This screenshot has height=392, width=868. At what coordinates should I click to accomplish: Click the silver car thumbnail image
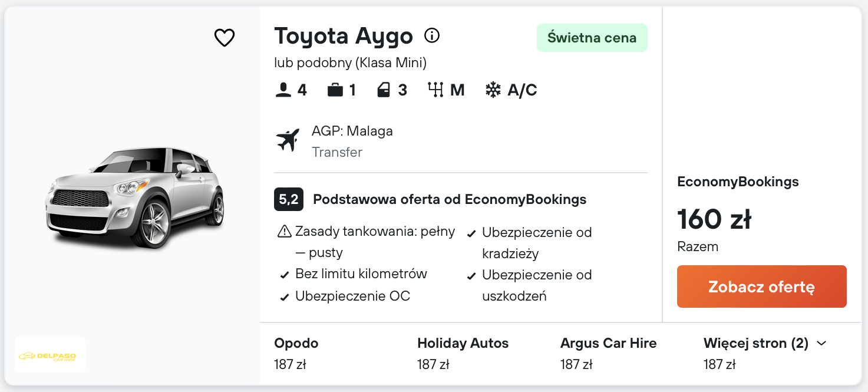click(135, 196)
